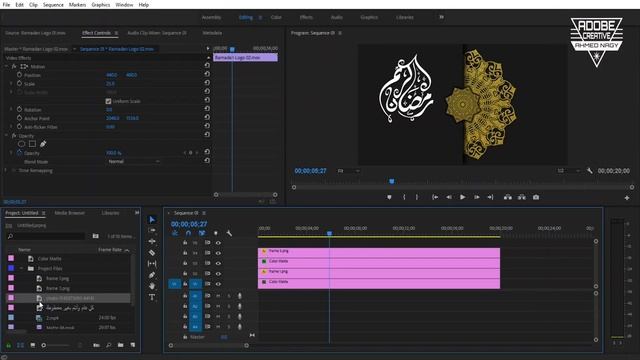
Task: Play the sequence in Program monitor
Action: pos(462,197)
